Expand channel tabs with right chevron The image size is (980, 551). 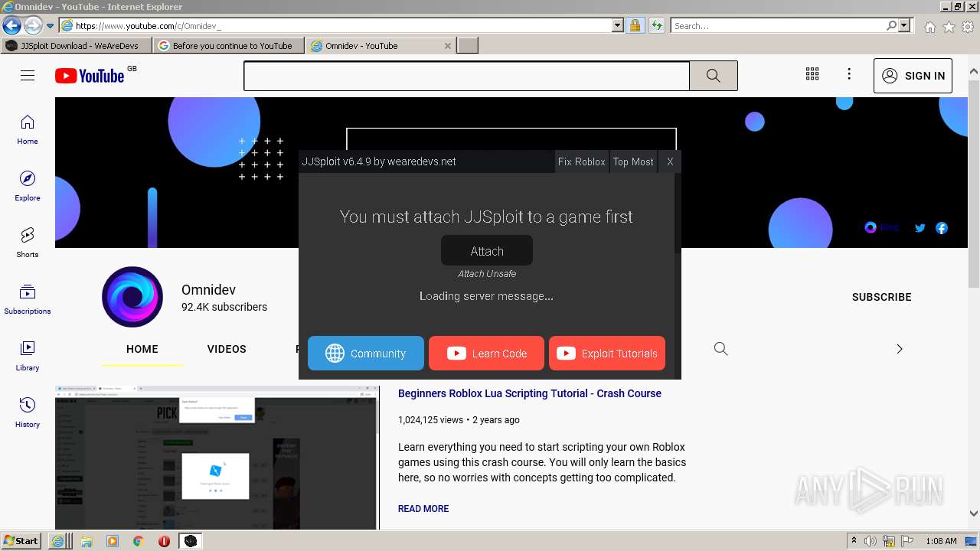point(900,349)
